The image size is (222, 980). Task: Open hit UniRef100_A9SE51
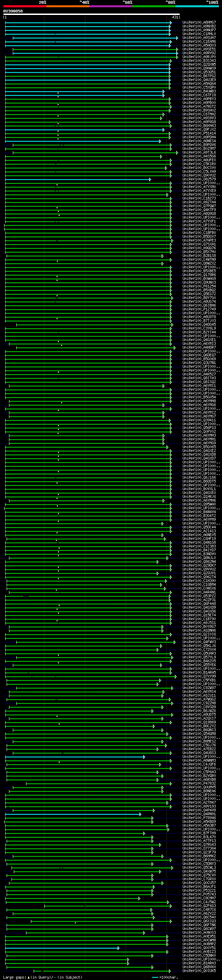(199, 49)
